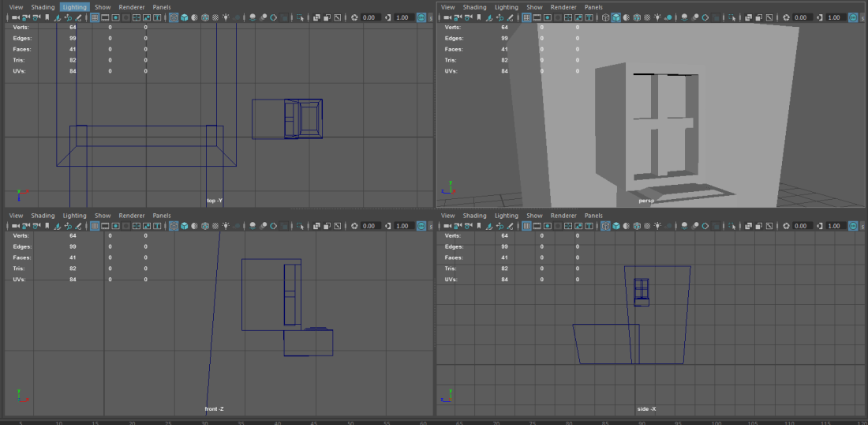Viewport: 868px width, 425px height.
Task: Open the Panels menu in the side view panel
Action: click(593, 216)
